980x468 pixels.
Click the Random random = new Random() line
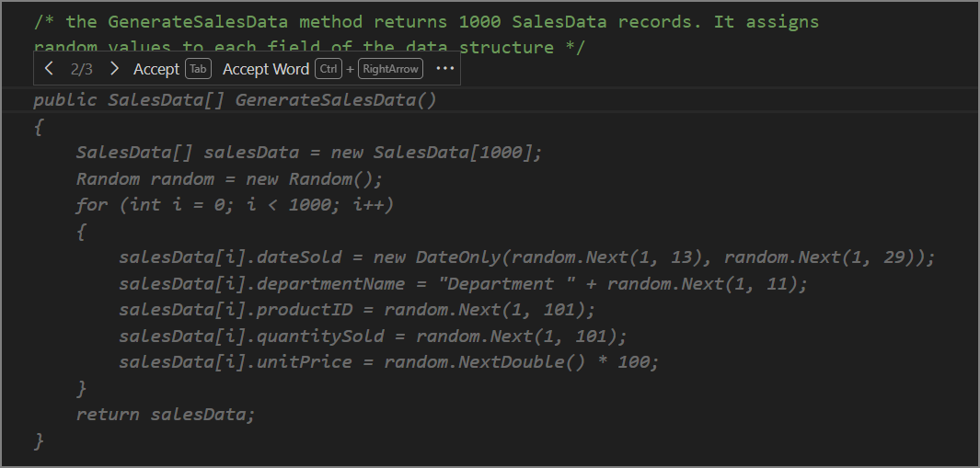coord(229,179)
